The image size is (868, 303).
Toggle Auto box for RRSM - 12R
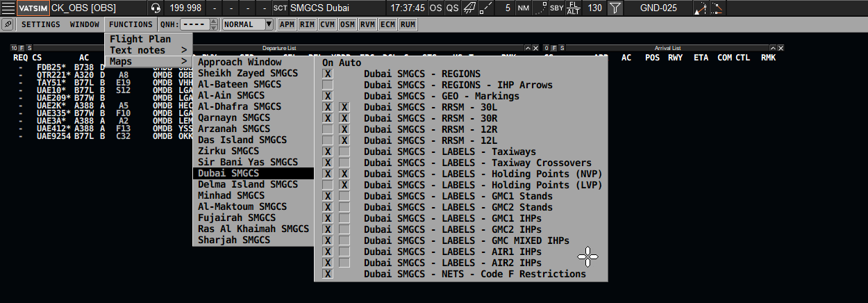[x=344, y=129]
